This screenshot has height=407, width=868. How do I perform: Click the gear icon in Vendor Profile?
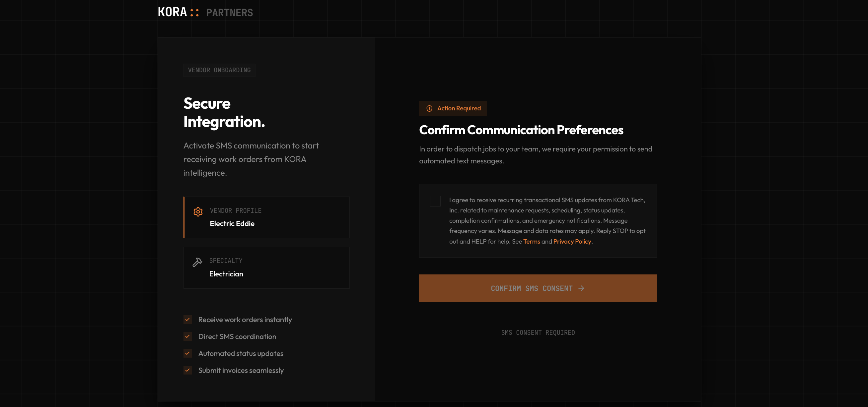tap(198, 211)
